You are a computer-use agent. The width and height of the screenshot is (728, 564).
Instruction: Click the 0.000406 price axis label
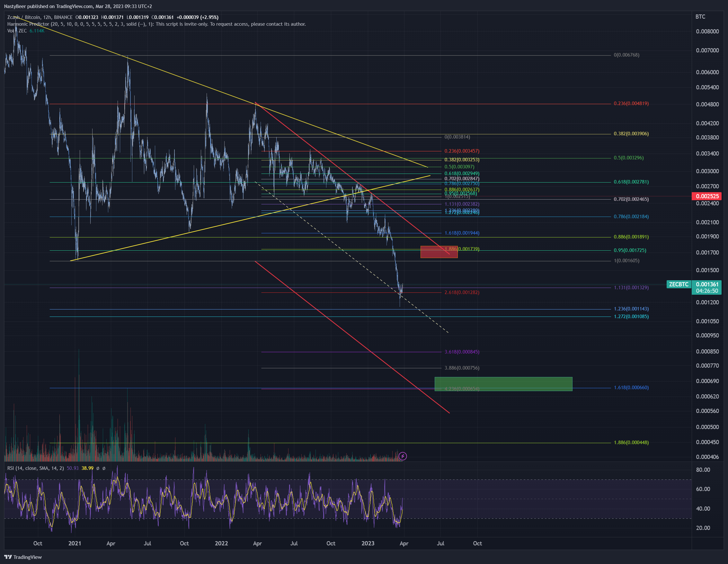click(707, 457)
